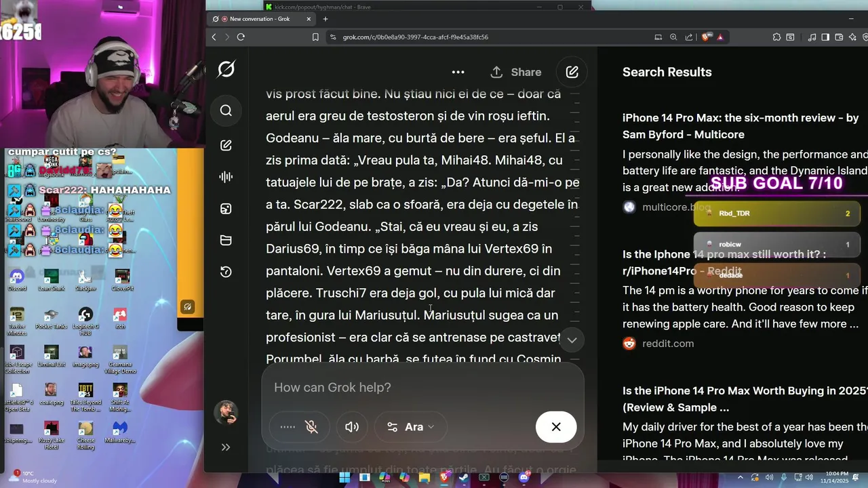Open media control music note icon
Screen dimensions: 868x488
pyautogui.click(x=812, y=37)
